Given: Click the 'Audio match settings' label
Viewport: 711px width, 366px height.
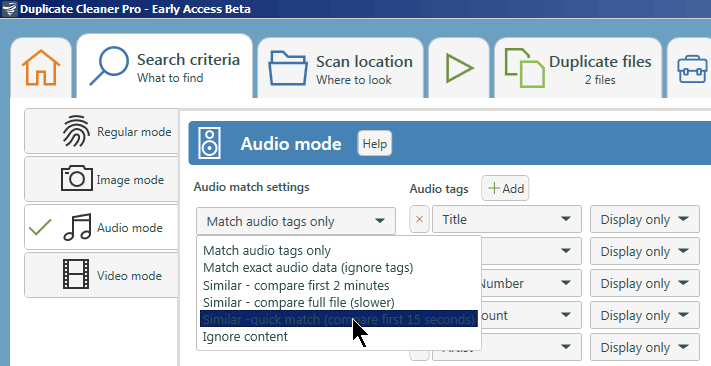Looking at the screenshot, I should 251,187.
